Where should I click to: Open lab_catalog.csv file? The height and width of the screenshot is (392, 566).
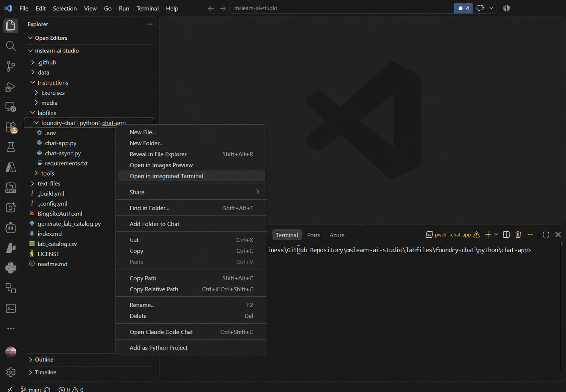[57, 244]
